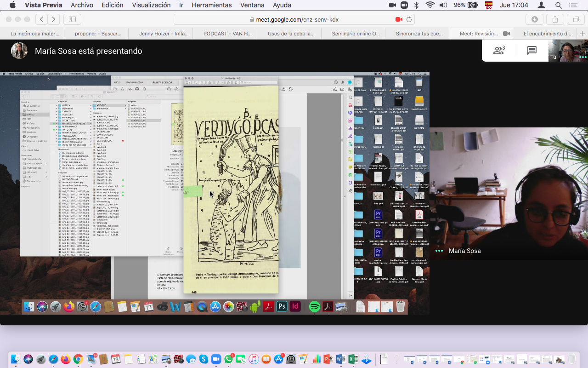Viewport: 588px width, 368px height.
Task: Open System Preferences from the Dock
Action: point(291,359)
